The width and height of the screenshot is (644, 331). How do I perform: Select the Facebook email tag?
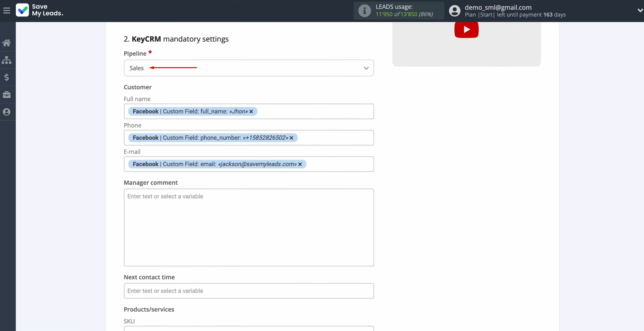point(217,164)
